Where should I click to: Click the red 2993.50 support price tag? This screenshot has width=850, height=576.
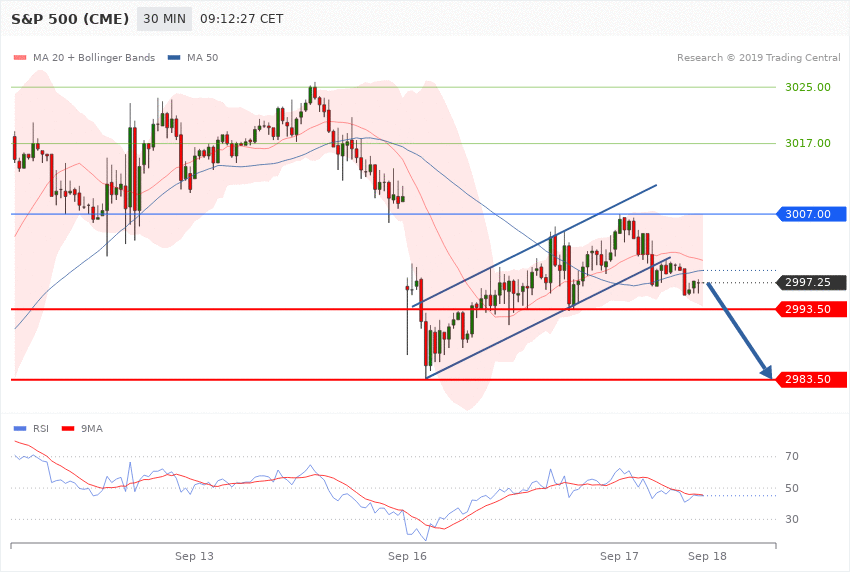tap(812, 309)
